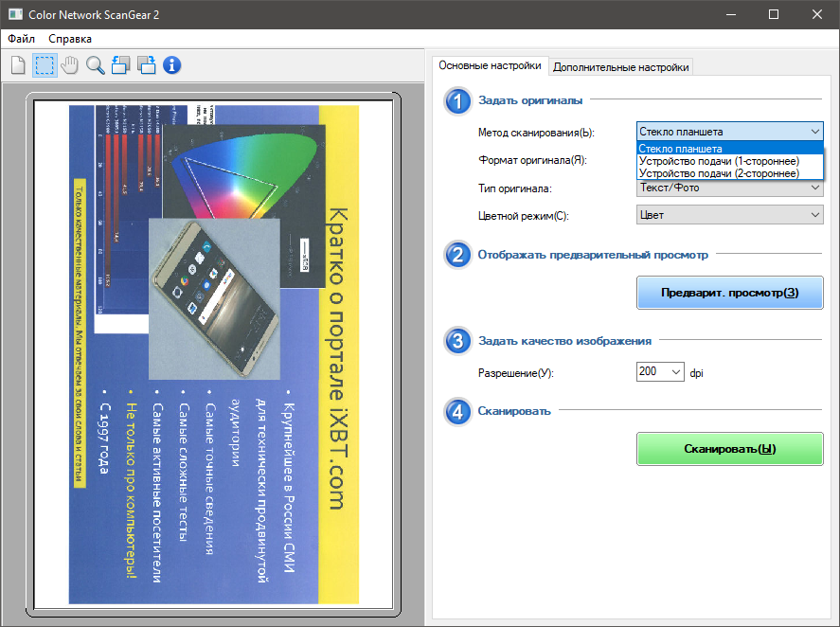
Task: Click the Метод сканирования label
Action: pos(536,133)
